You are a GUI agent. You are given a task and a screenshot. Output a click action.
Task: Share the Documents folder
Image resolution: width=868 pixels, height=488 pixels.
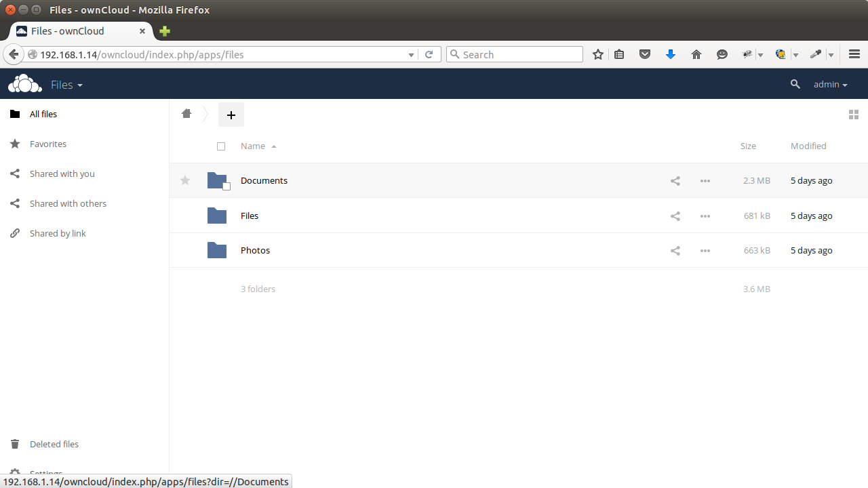coord(675,180)
